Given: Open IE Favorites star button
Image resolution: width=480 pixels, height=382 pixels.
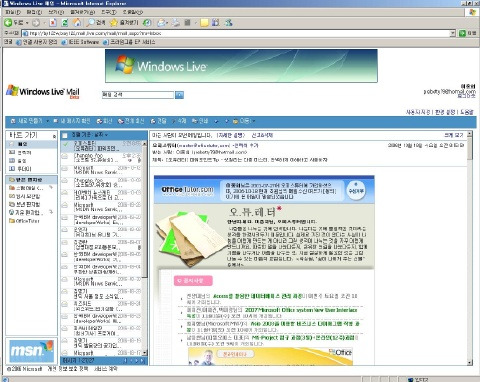Looking at the screenshot, I should click(124, 23).
